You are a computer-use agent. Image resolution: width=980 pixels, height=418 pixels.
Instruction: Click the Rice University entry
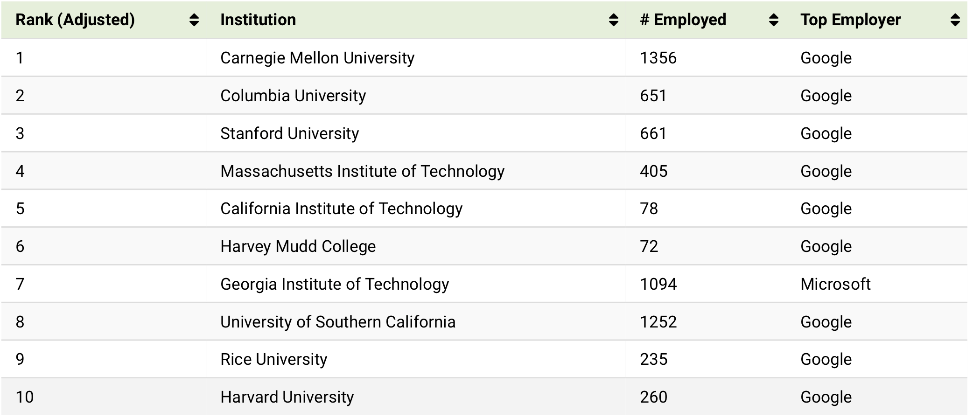point(273,359)
